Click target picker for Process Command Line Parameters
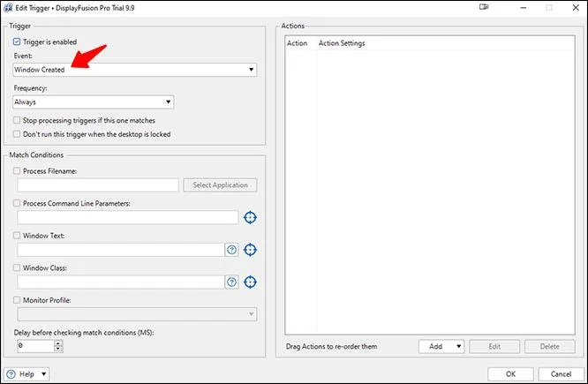 [x=250, y=217]
